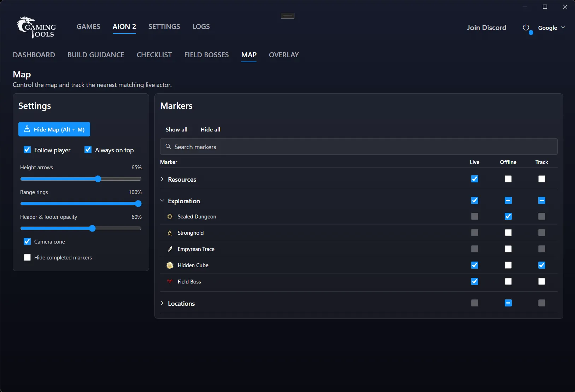
Task: Click the Hide all button
Action: [x=211, y=129]
